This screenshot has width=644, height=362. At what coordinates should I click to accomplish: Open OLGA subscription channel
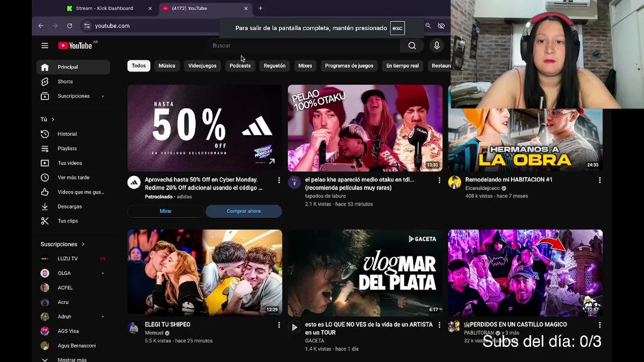click(x=73, y=273)
